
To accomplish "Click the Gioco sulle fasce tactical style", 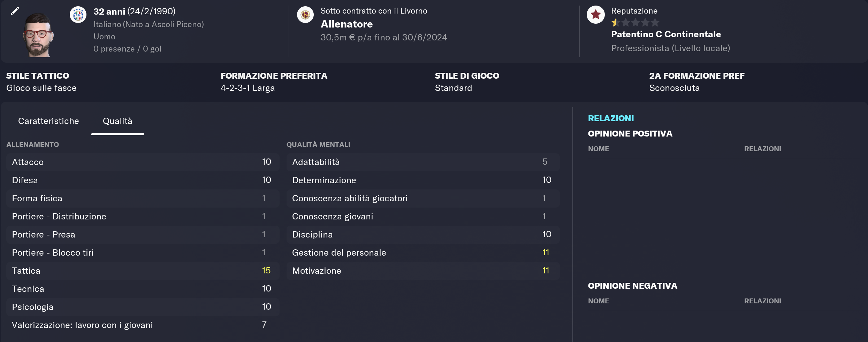I will (41, 88).
